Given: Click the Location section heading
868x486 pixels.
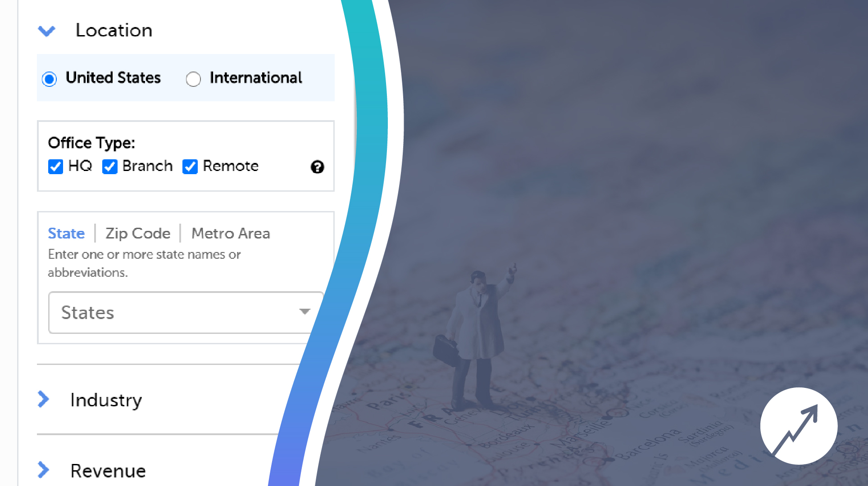Looking at the screenshot, I should click(114, 30).
